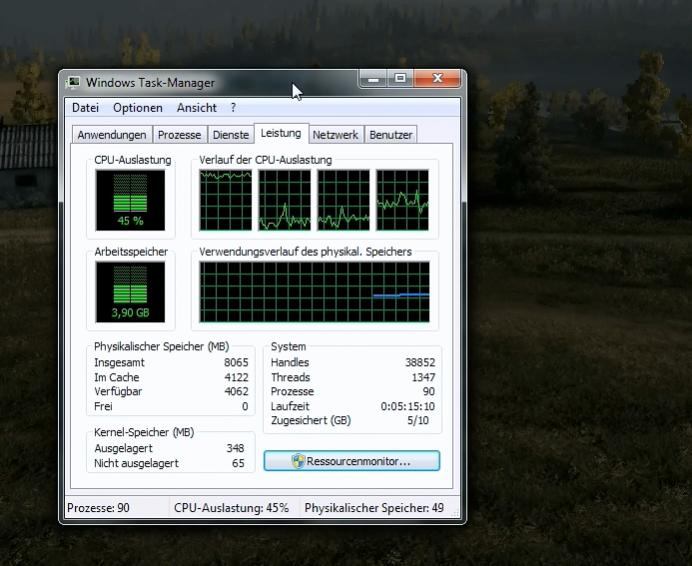
Task: Click the Insgesamt value 8065
Action: [236, 362]
